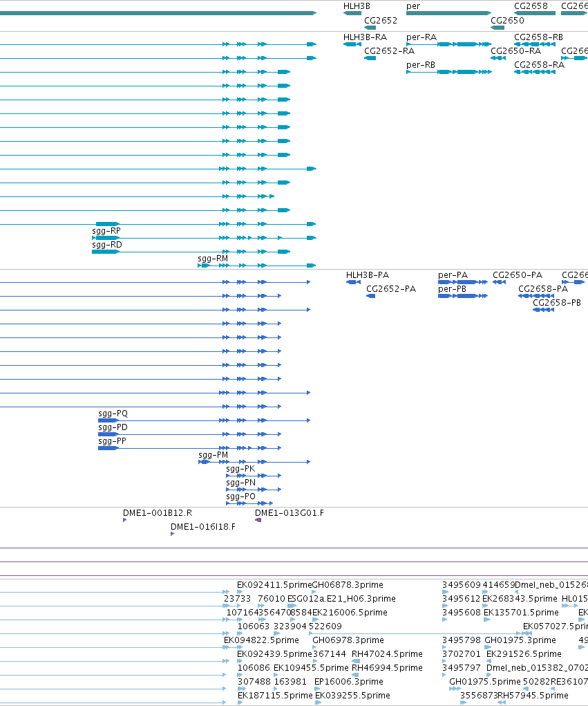The height and width of the screenshot is (706, 588).
Task: Click the 106063 feature label
Action: [254, 626]
